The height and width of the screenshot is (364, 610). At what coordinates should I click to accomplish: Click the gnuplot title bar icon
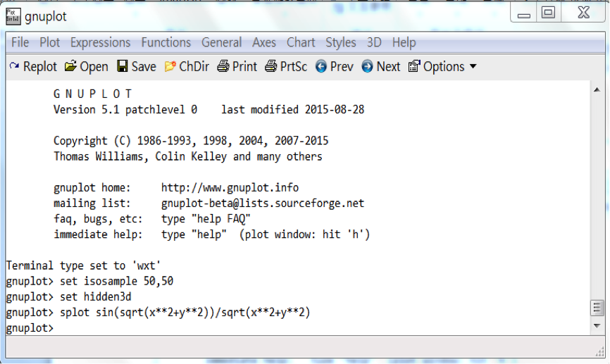click(13, 15)
